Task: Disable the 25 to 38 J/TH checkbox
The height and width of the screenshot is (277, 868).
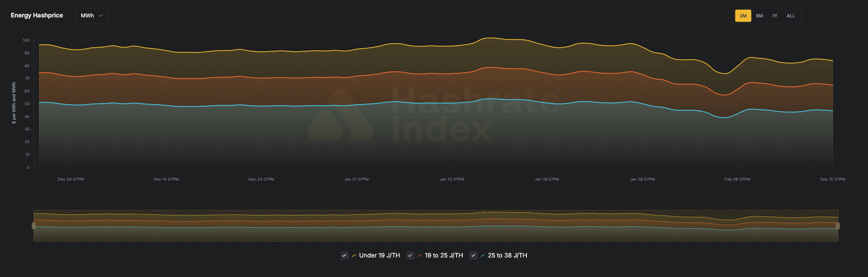Action: point(474,255)
